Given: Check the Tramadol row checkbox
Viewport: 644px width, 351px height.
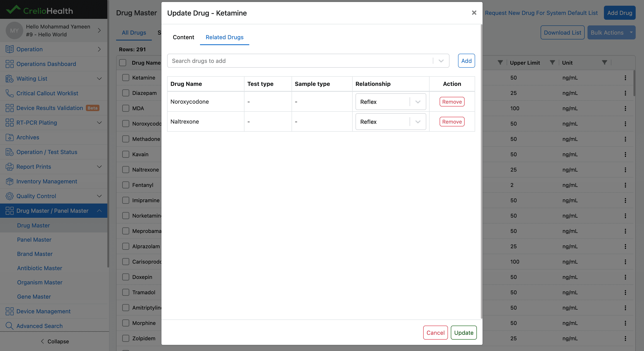Looking at the screenshot, I should pos(126,292).
